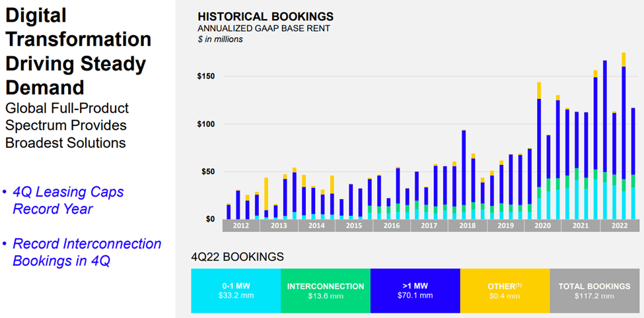Select the 2018 year marker
644x318 pixels.
tap(466, 226)
